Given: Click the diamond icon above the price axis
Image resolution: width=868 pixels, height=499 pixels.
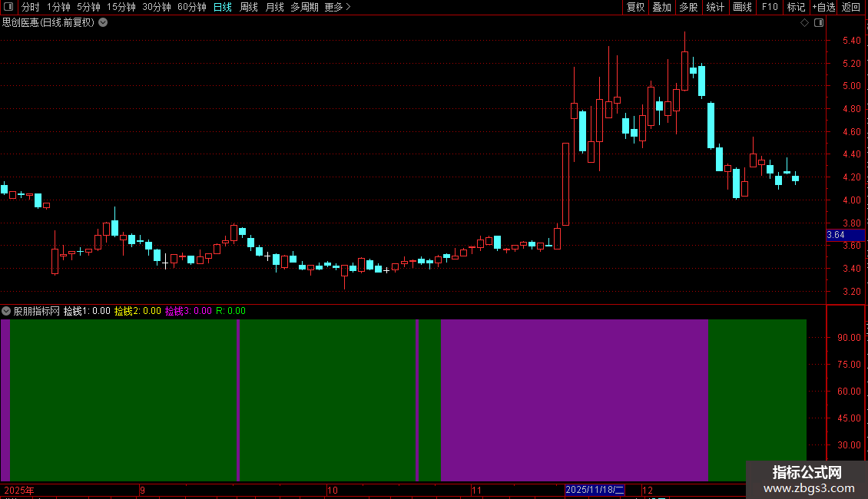Looking at the screenshot, I should (805, 23).
